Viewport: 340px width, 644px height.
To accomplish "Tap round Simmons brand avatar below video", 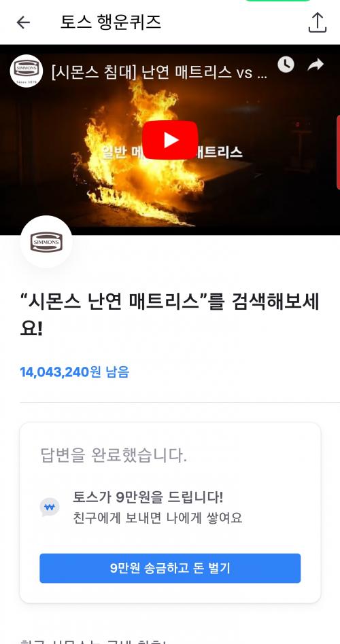I will [x=46, y=242].
